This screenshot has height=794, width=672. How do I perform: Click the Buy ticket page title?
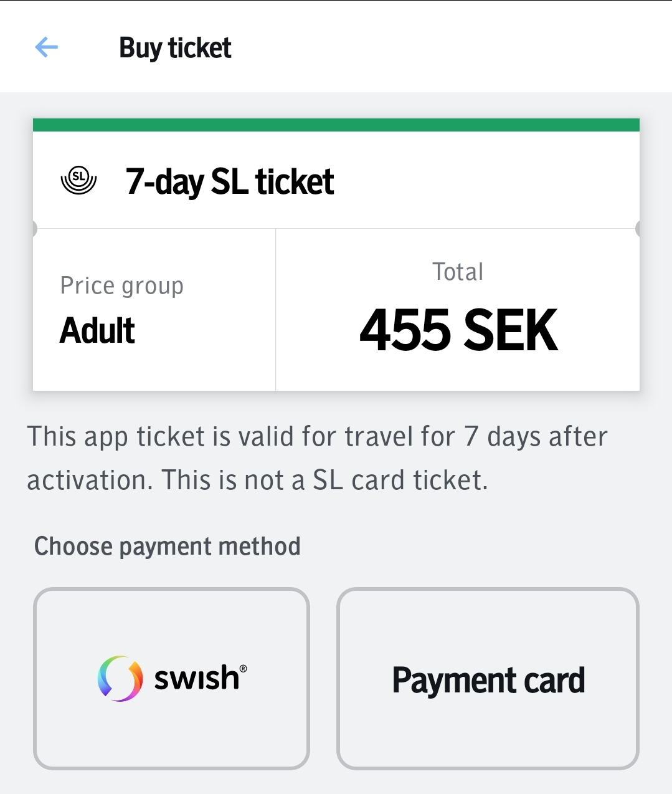[x=175, y=48]
